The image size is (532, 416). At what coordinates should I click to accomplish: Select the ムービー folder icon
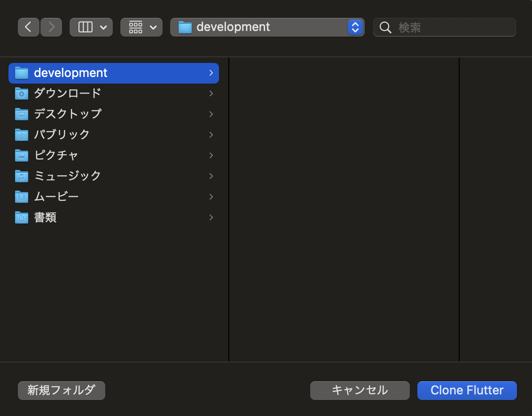(22, 197)
